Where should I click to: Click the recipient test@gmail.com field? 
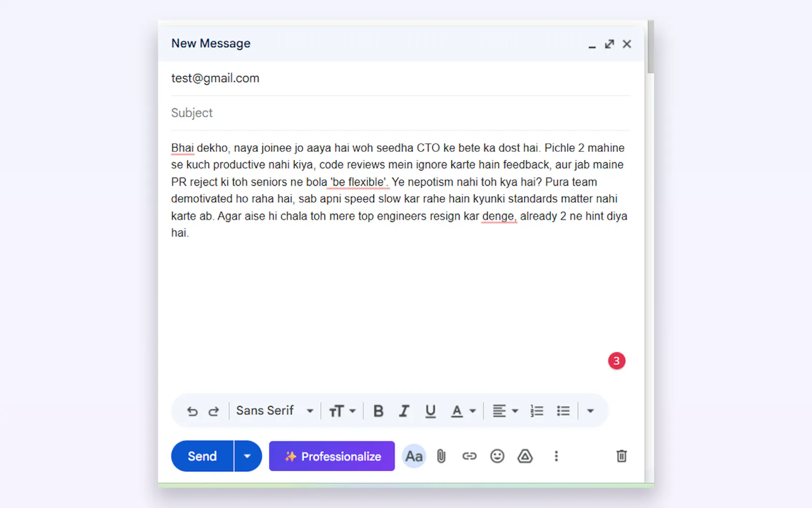(x=401, y=78)
